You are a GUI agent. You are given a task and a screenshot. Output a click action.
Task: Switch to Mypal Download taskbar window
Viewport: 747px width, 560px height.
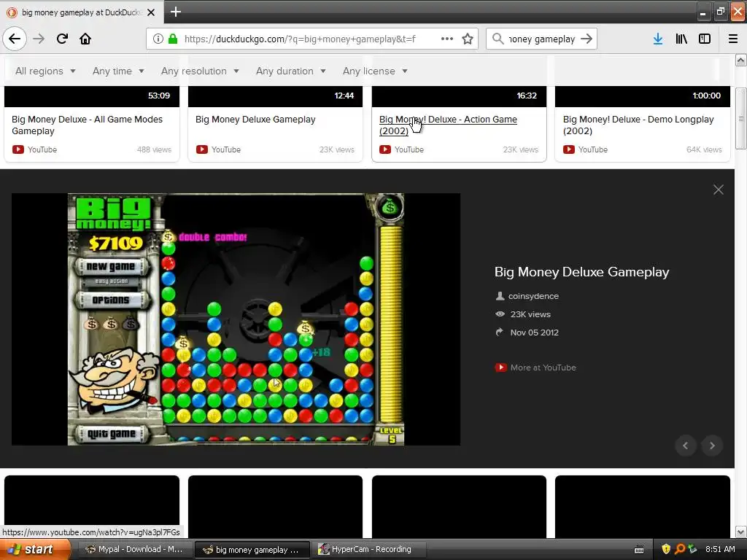135,549
